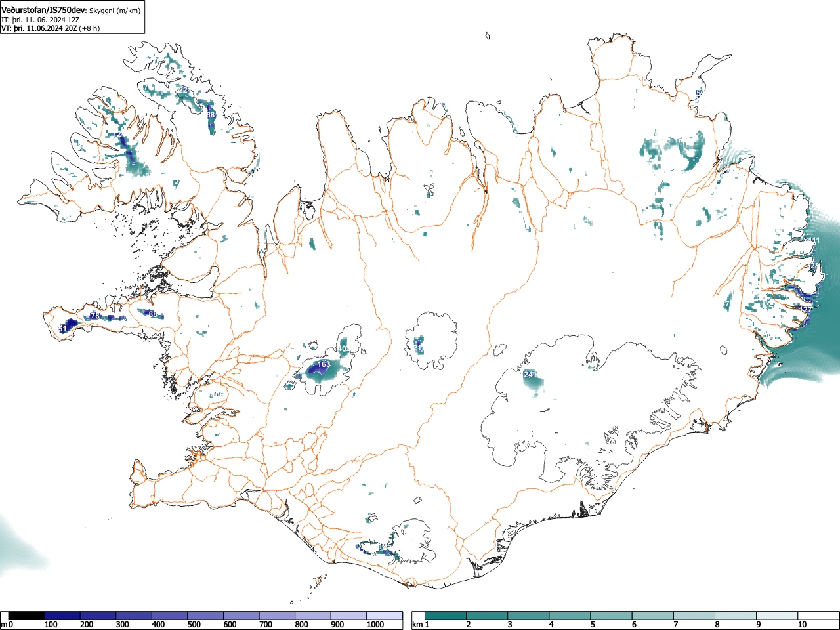The image size is (840, 630).
Task: Pick the 300–400 m legend color block
Action: click(134, 616)
